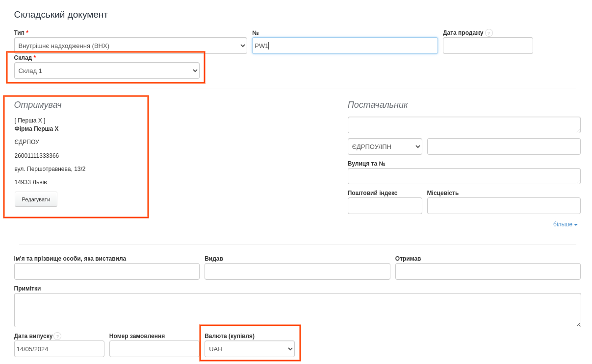The width and height of the screenshot is (592, 364).
Task: Click inside the Примітки notes text area
Action: (297, 310)
